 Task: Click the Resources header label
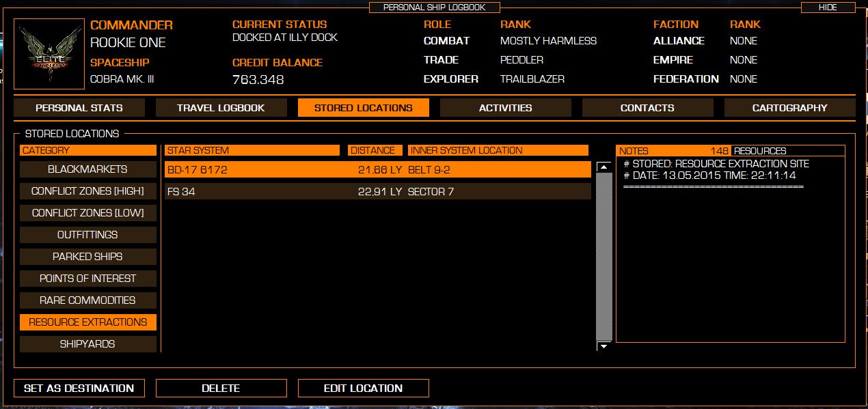tap(760, 151)
